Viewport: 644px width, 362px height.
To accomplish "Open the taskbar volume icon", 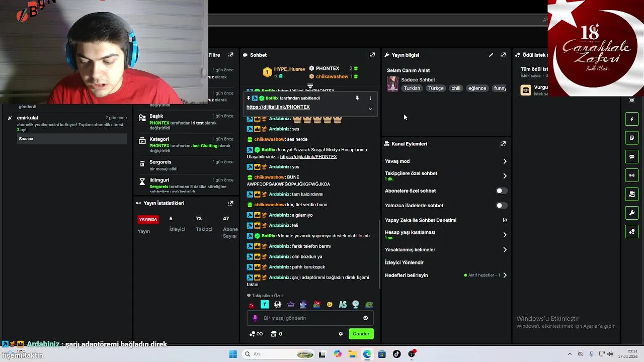I will click(x=610, y=354).
